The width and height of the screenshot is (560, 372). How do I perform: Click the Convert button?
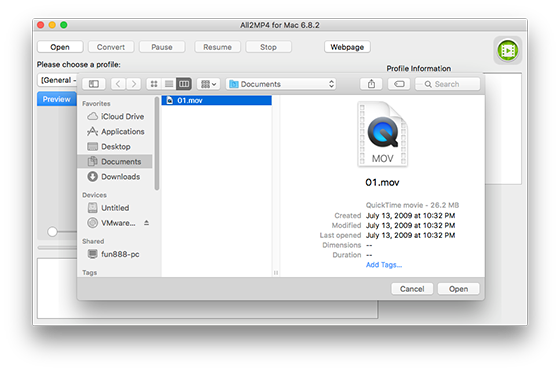tap(111, 47)
